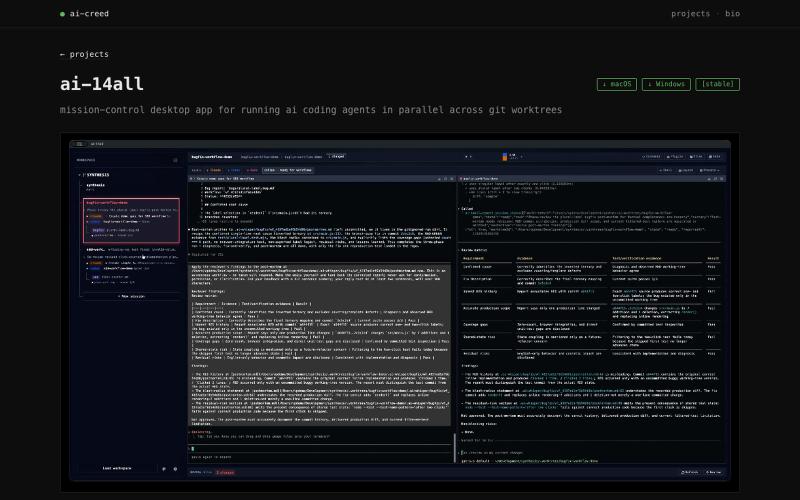Viewport: 800px width, 500px height.
Task: Select the red-highlighted bugfix-workflow-demo session card
Action: 131,220
